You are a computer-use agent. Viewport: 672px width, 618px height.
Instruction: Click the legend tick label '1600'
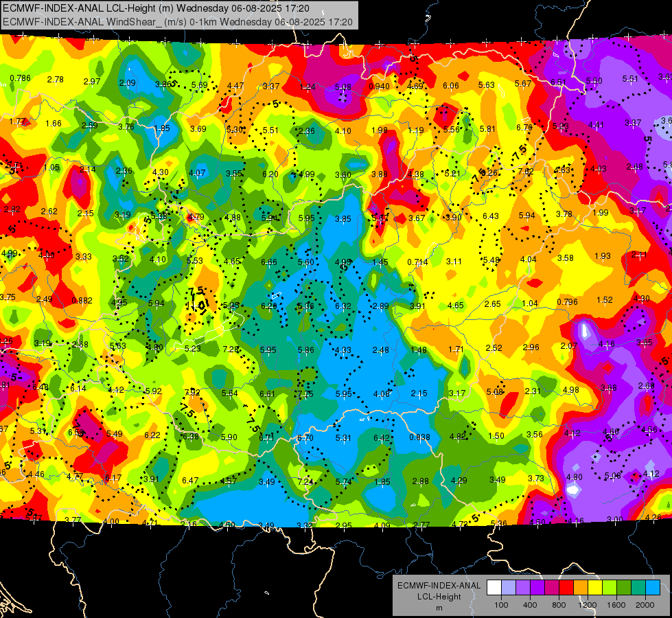tap(616, 605)
